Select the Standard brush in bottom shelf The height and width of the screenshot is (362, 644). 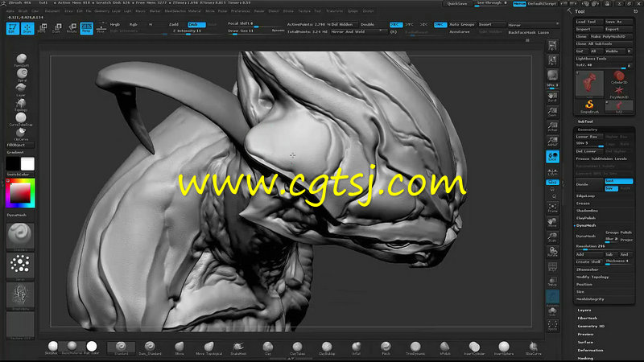click(121, 348)
